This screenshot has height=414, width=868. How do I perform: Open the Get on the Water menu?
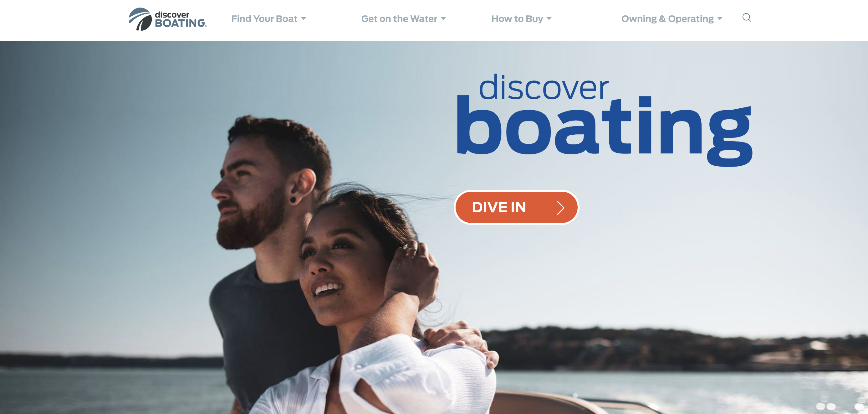coord(399,19)
